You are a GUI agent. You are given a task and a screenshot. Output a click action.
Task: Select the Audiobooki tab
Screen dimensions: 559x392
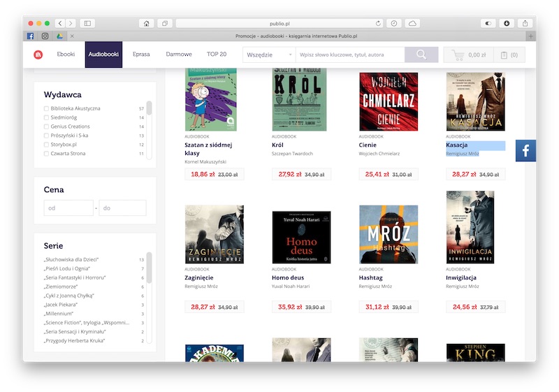point(103,55)
